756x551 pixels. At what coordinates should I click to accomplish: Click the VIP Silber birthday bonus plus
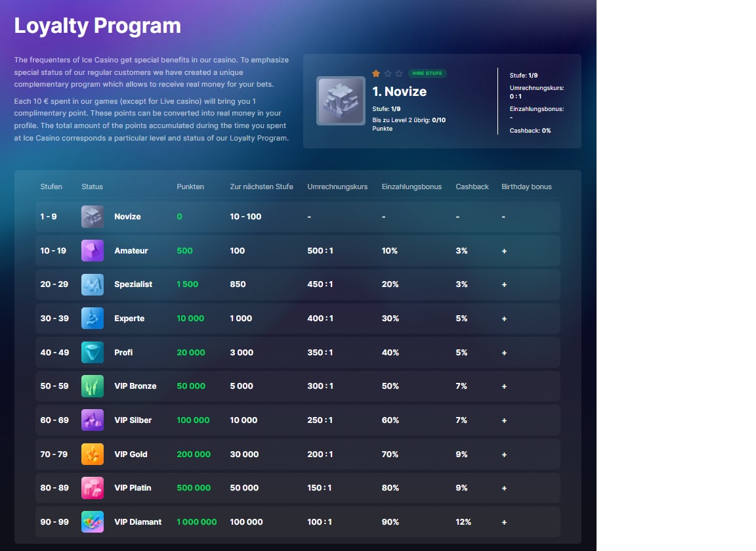(504, 421)
